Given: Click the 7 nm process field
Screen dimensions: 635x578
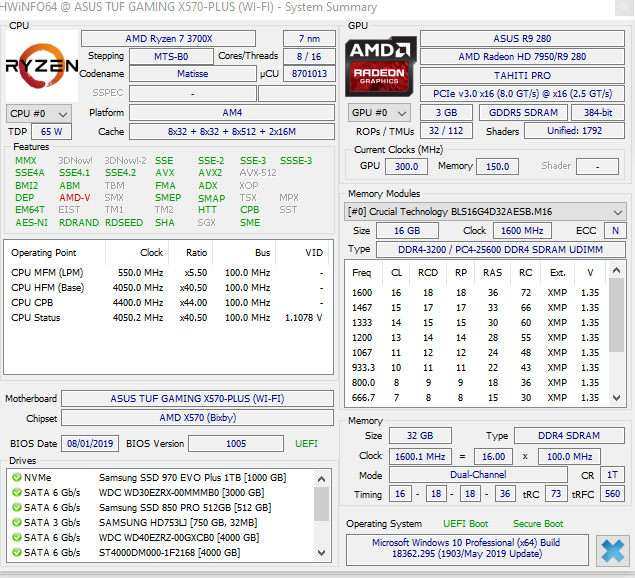Looking at the screenshot, I should (x=309, y=38).
